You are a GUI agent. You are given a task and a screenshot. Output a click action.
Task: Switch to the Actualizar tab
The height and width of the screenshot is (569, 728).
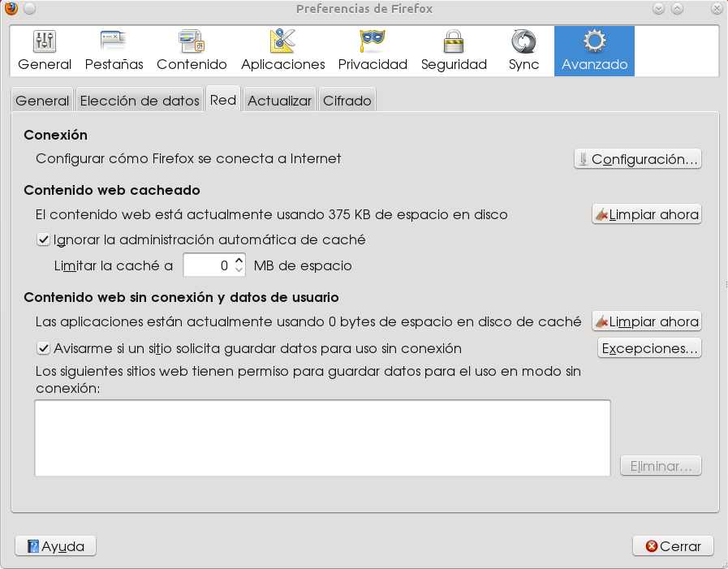pyautogui.click(x=279, y=101)
